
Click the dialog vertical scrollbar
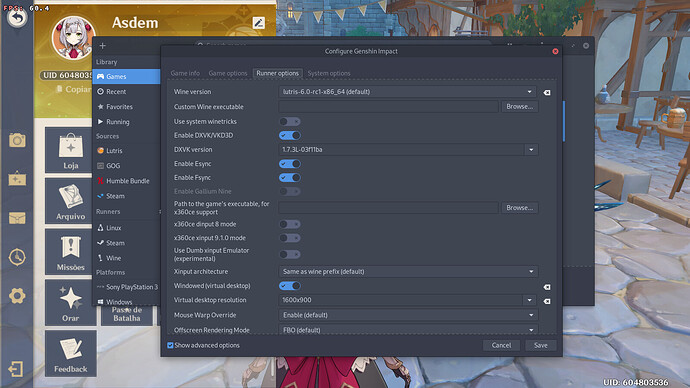(x=564, y=121)
